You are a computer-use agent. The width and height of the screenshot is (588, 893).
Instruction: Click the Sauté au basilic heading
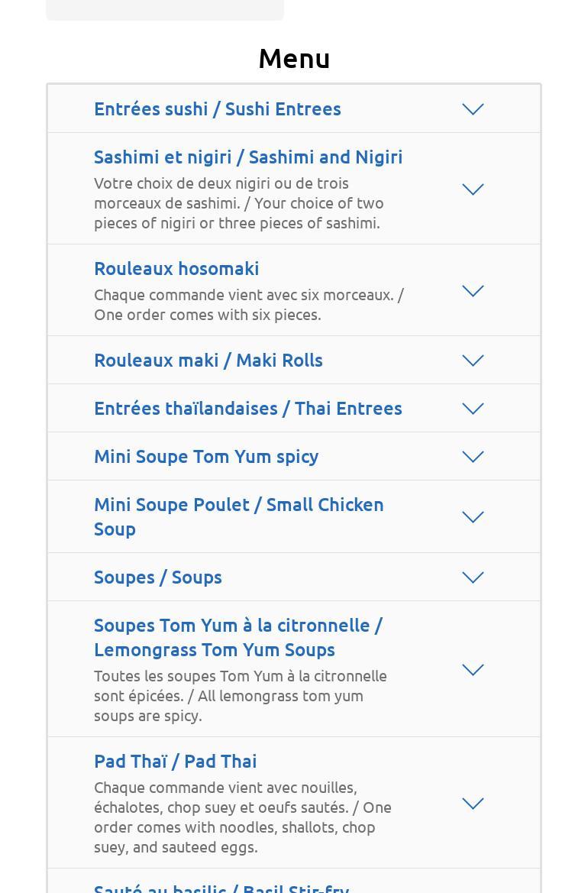221,888
